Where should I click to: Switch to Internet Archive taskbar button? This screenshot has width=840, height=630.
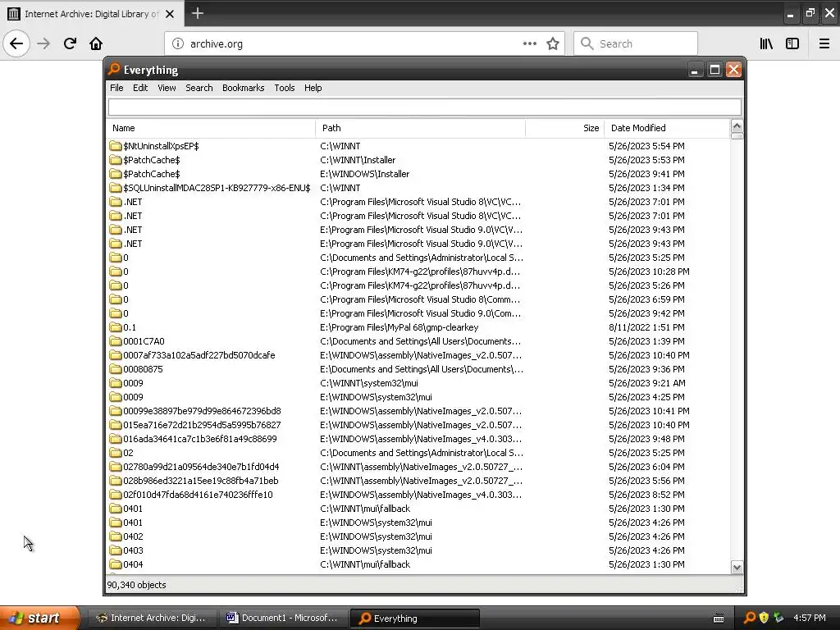pyautogui.click(x=151, y=619)
